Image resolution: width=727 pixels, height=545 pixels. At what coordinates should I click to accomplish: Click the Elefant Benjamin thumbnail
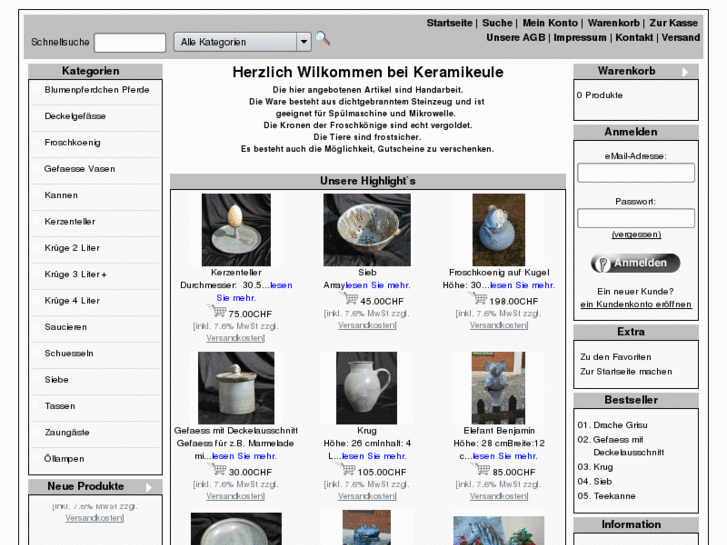point(498,388)
